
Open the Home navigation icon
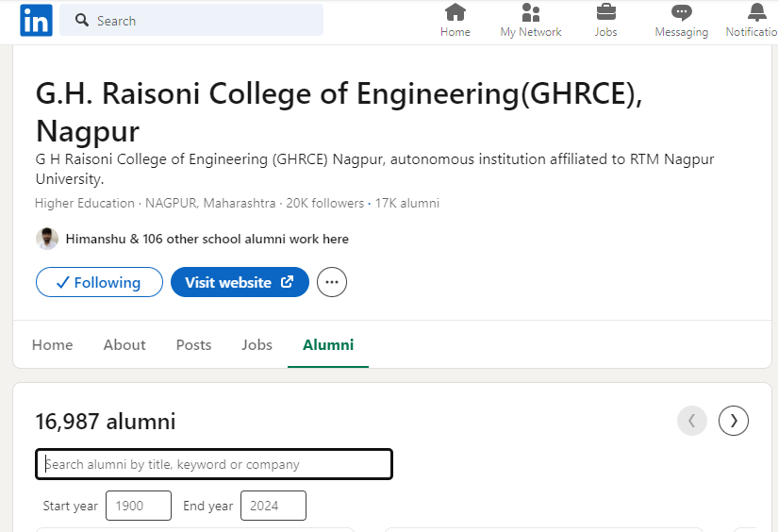pyautogui.click(x=455, y=13)
